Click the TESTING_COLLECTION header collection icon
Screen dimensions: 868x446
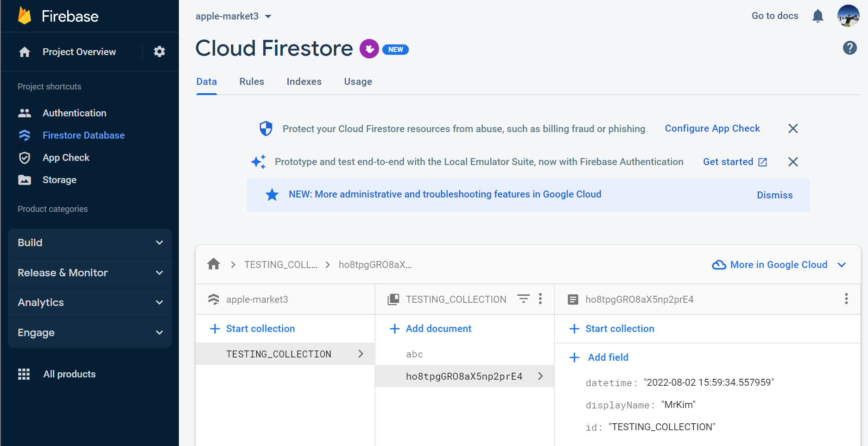click(393, 299)
